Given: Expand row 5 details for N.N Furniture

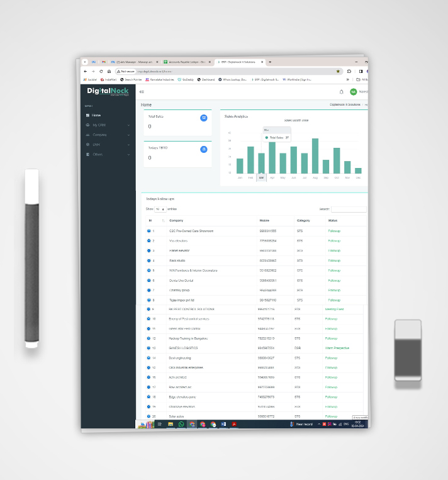Looking at the screenshot, I should (x=148, y=271).
